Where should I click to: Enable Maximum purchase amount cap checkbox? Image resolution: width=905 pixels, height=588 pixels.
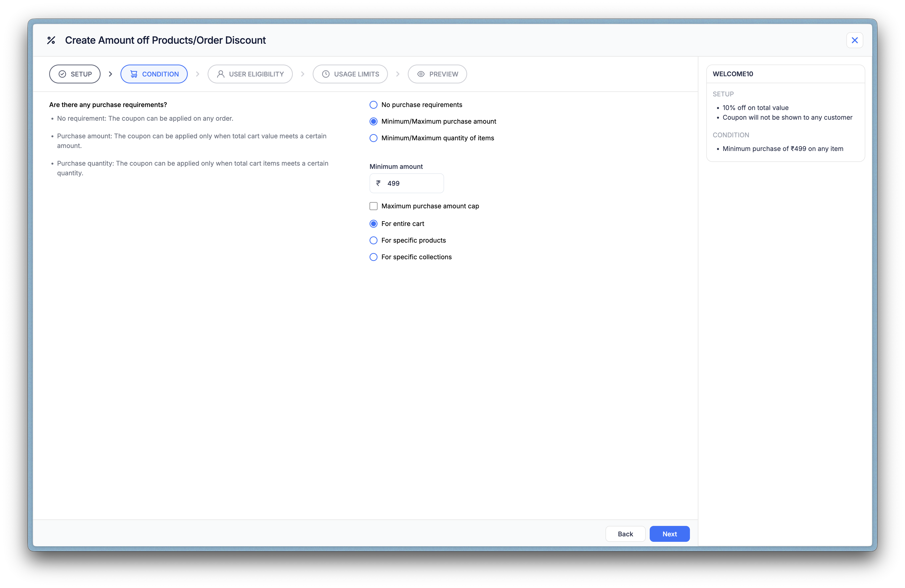374,206
